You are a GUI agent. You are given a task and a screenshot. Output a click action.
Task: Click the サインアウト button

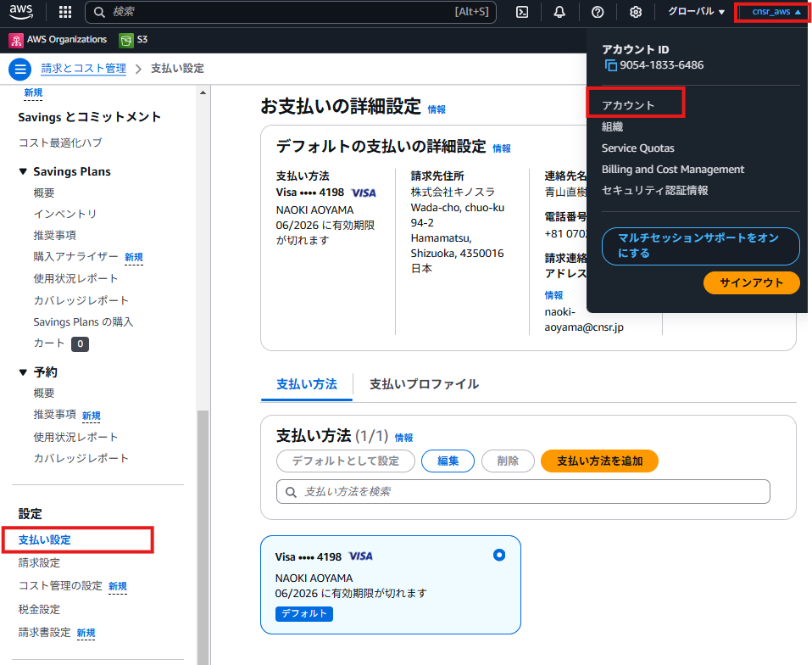coord(752,282)
